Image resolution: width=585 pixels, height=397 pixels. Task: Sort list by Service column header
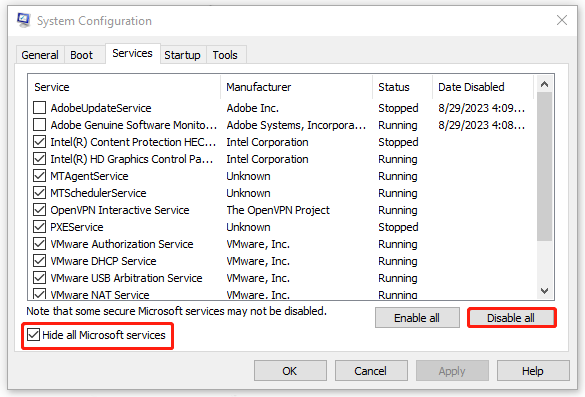point(125,87)
